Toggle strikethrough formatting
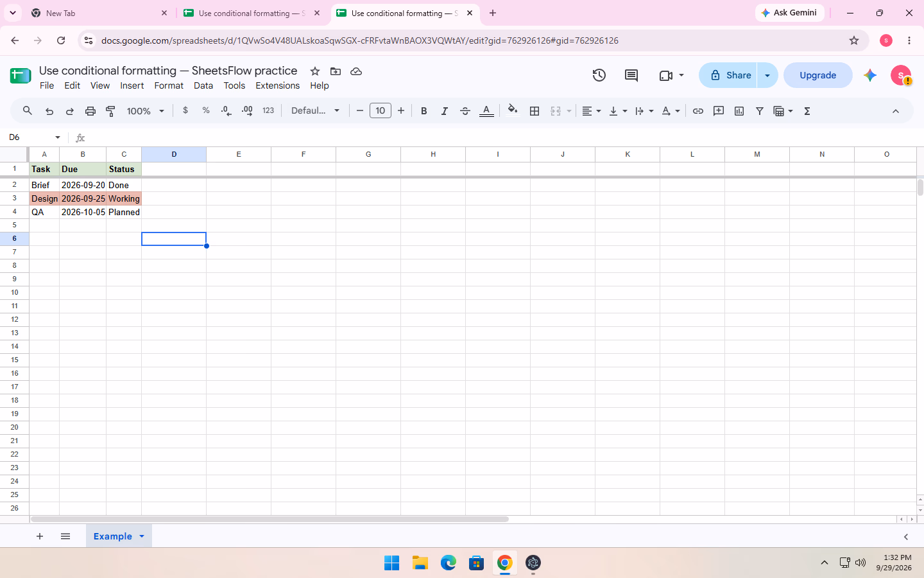This screenshot has height=578, width=924. (465, 111)
